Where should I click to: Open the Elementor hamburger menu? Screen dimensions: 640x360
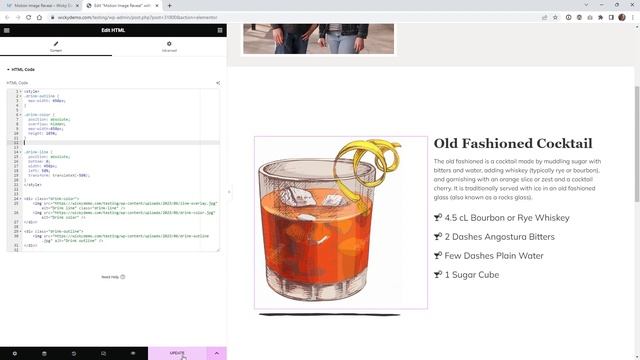pyautogui.click(x=7, y=30)
